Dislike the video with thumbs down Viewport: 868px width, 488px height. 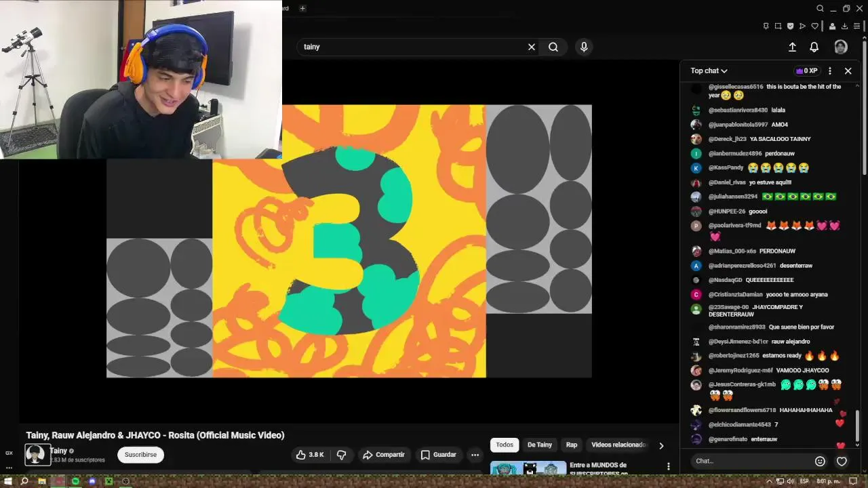[342, 455]
